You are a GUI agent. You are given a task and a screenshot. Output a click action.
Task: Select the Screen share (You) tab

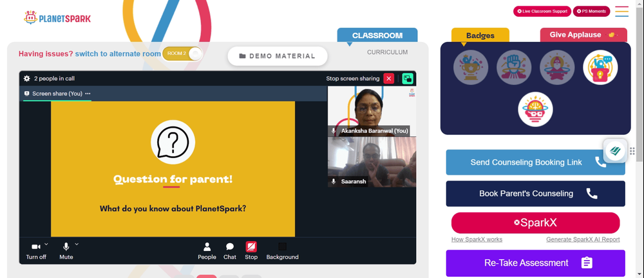(57, 94)
